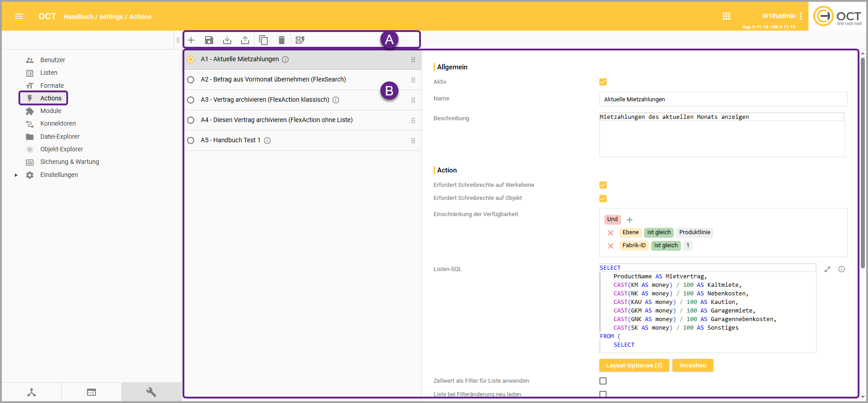The image size is (868, 403).
Task: Click Handbuch / settings / Actions breadcrumb
Action: [x=107, y=17]
